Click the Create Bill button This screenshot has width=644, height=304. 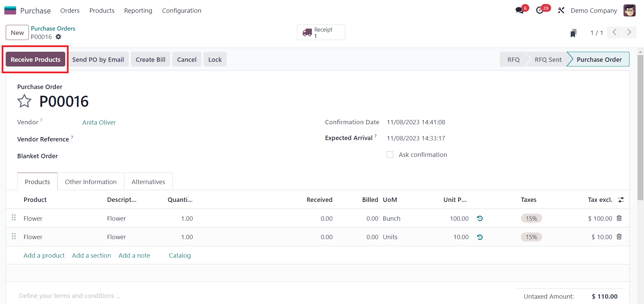[150, 59]
